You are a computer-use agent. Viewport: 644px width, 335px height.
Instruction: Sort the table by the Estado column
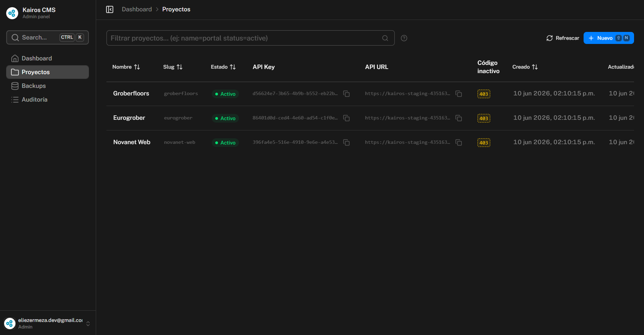click(x=223, y=67)
